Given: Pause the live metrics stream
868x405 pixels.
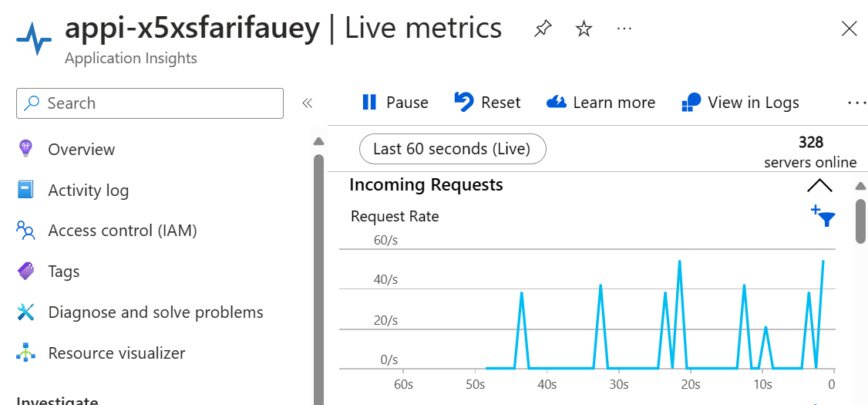Looking at the screenshot, I should 395,103.
